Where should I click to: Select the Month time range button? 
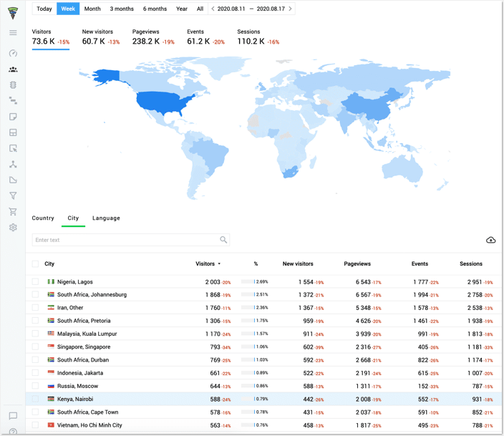92,9
